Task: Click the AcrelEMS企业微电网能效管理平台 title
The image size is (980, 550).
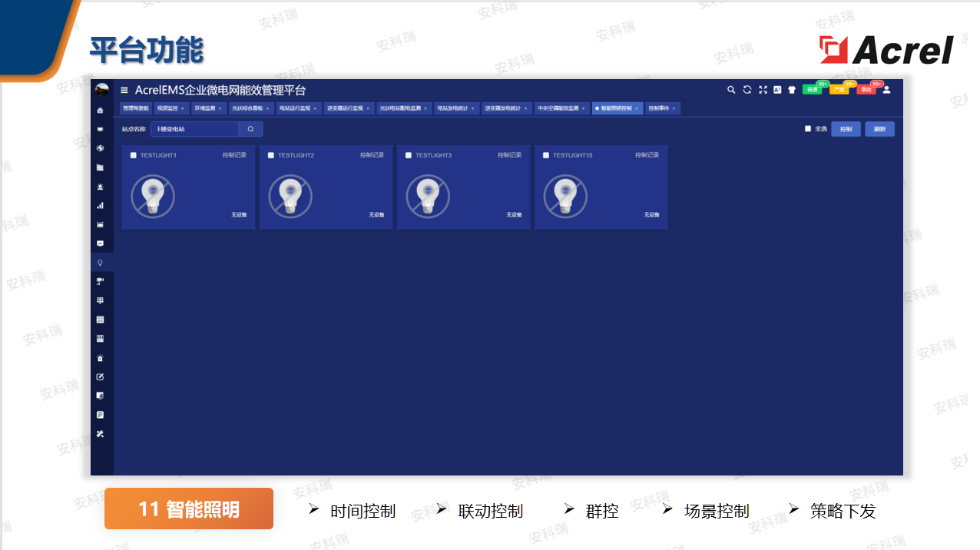Action: pyautogui.click(x=220, y=91)
